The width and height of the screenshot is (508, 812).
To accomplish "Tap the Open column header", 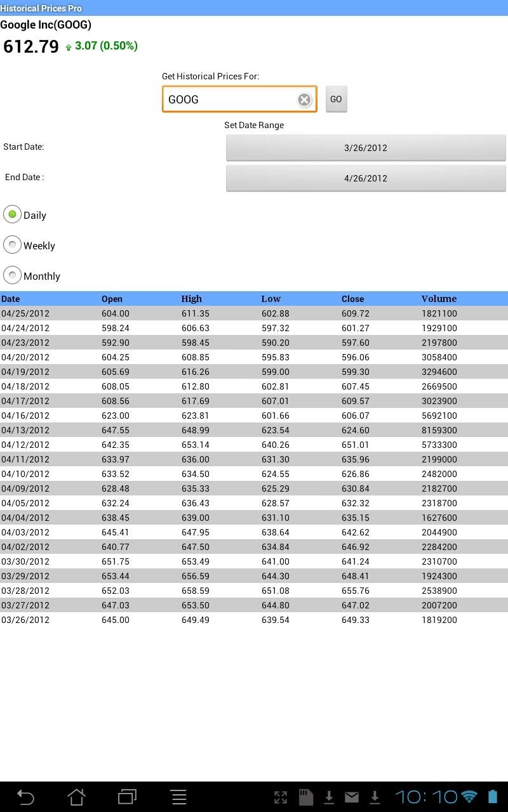I will 112,299.
